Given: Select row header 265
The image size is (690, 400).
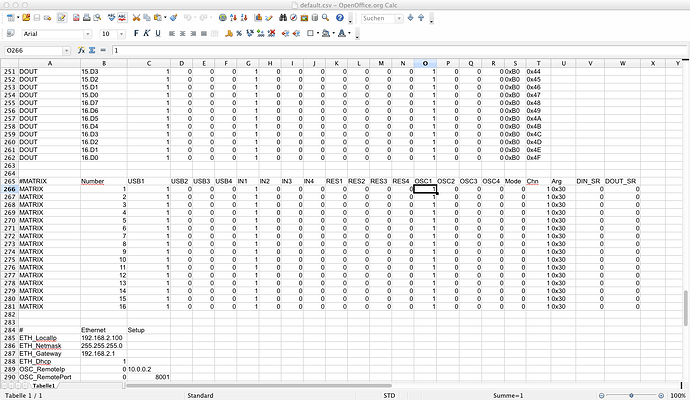Looking at the screenshot, I should tap(9, 181).
